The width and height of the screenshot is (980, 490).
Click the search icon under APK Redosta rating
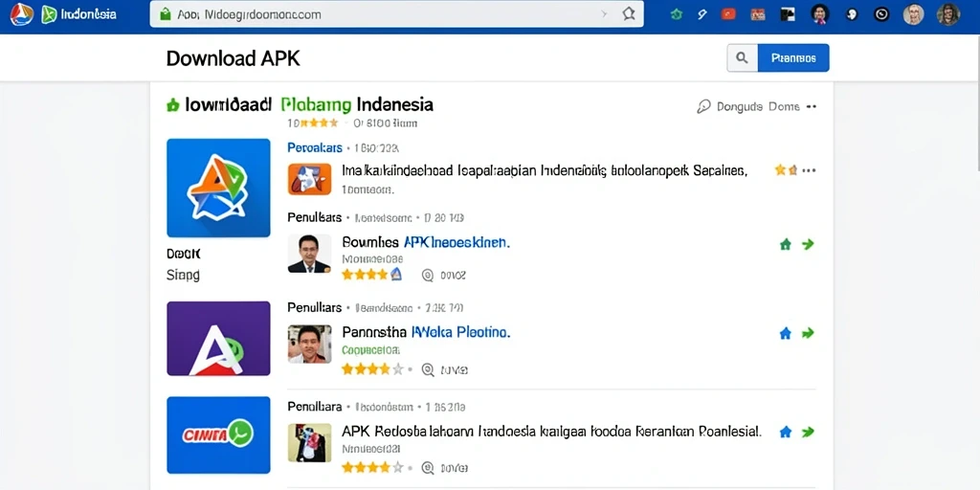pyautogui.click(x=428, y=467)
